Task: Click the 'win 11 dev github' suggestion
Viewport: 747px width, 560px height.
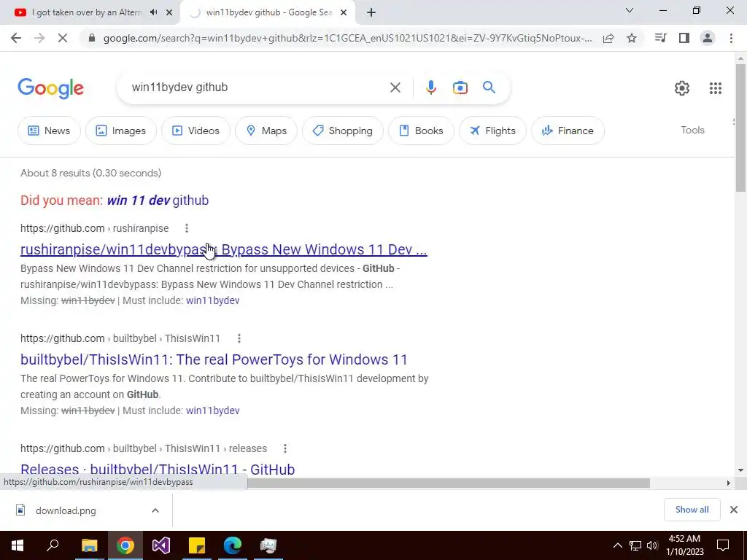Action: [x=158, y=201]
